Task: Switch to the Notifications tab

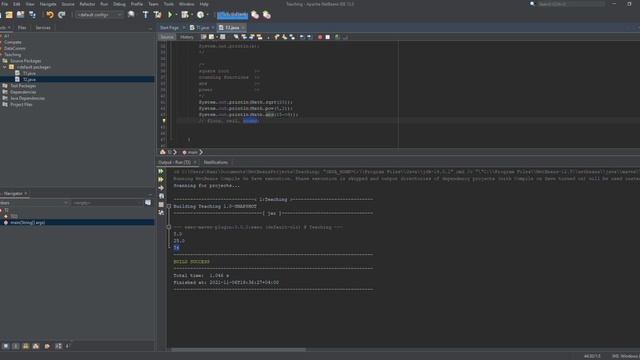Action: click(216, 162)
